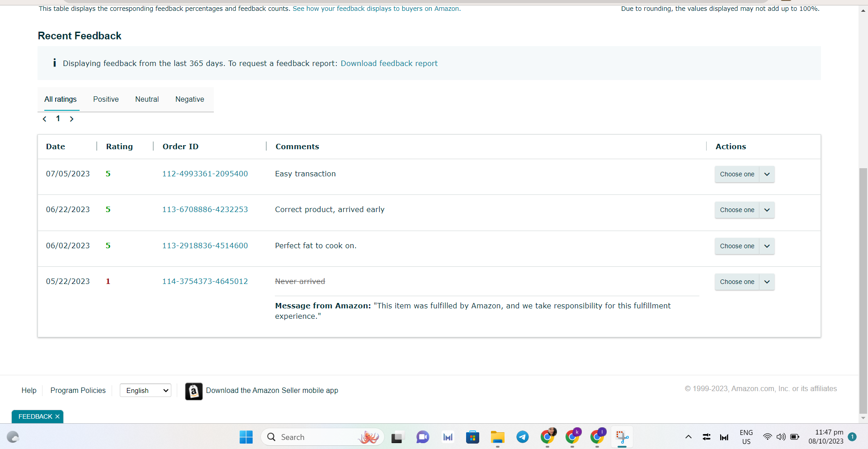Click the struck-through 'Never arrived' comment
Screen dimensions: 868x449
[x=300, y=281]
